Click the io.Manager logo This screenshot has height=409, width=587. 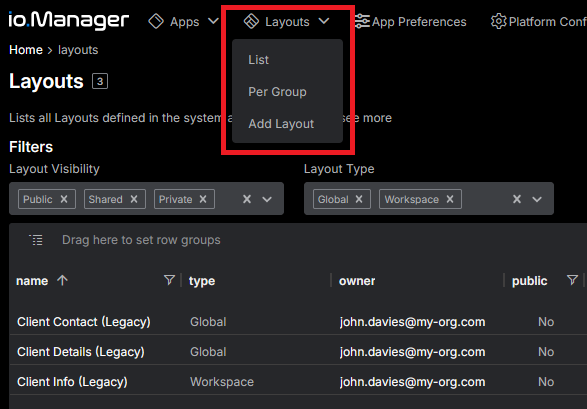point(69,20)
